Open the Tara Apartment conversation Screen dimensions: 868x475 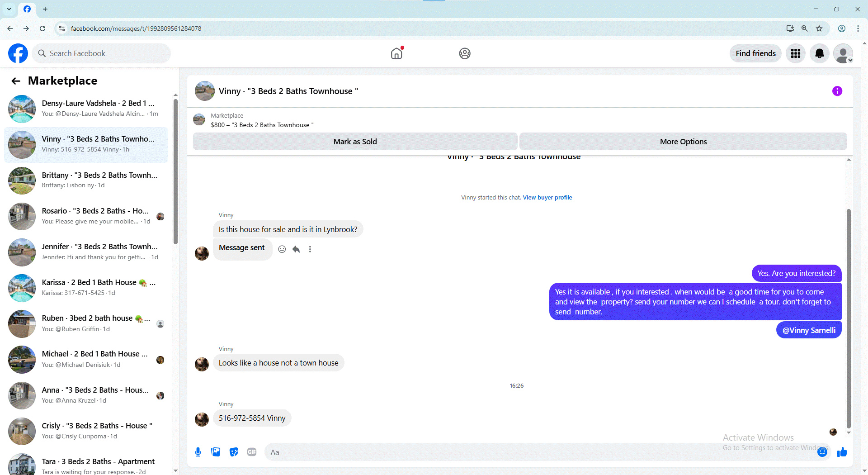pyautogui.click(x=86, y=465)
